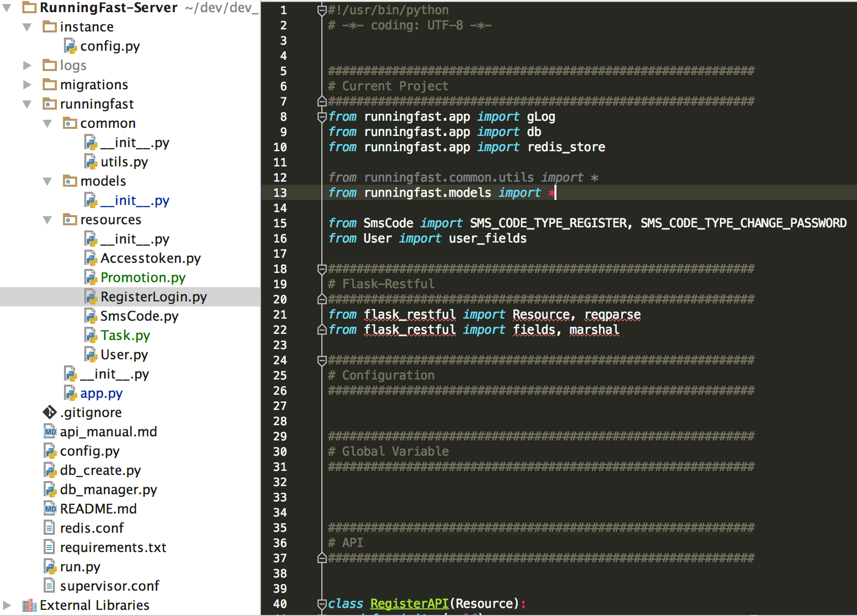Click the fold end marker on line 22
Image resolution: width=857 pixels, height=616 pixels.
click(x=321, y=330)
